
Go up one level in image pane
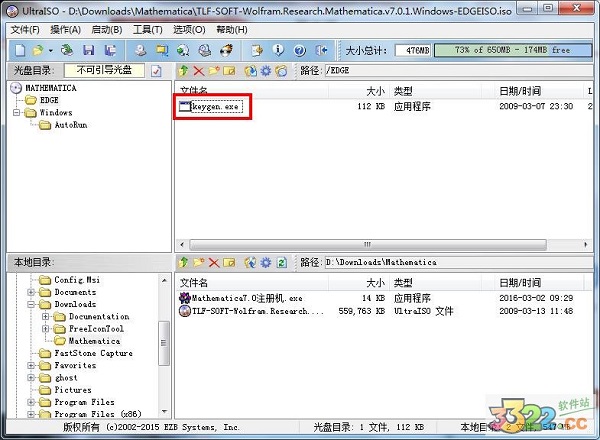tap(184, 70)
